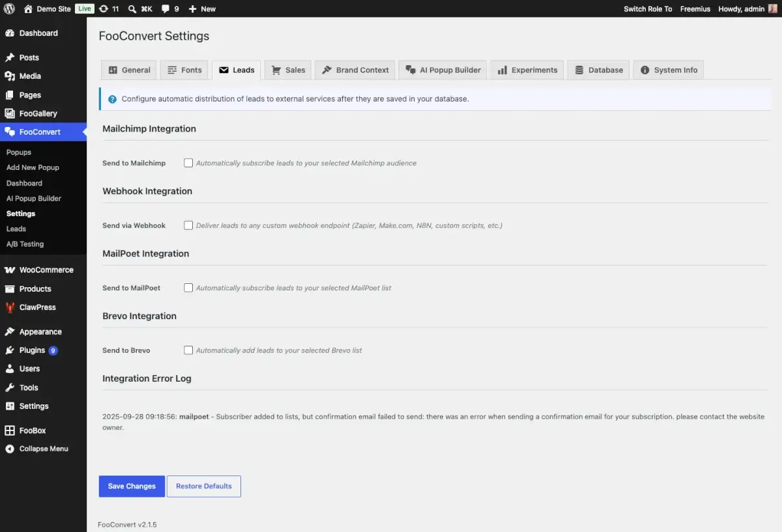Screen dimensions: 782x532
Task: Open the A/B Testing submenu link
Action: pos(25,244)
